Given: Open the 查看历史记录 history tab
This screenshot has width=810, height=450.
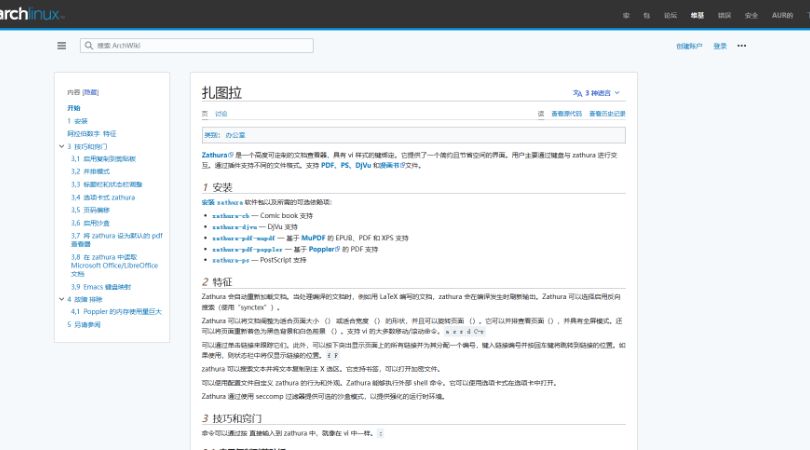Looking at the screenshot, I should pyautogui.click(x=607, y=114).
